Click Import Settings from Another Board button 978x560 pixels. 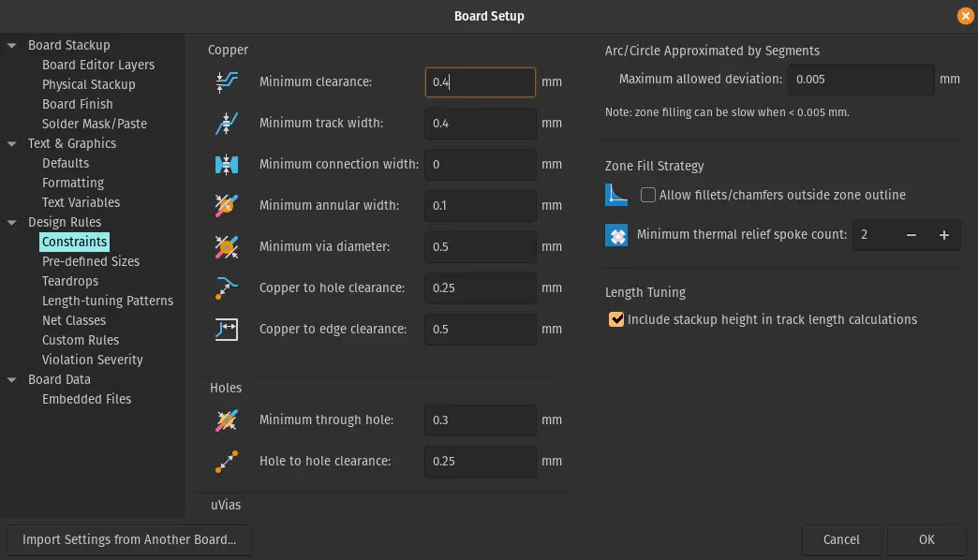(x=129, y=539)
